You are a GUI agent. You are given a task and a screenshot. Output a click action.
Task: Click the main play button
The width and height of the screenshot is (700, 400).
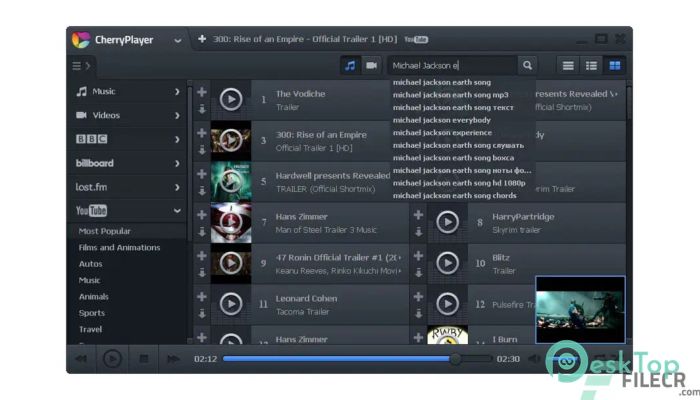coord(112,358)
